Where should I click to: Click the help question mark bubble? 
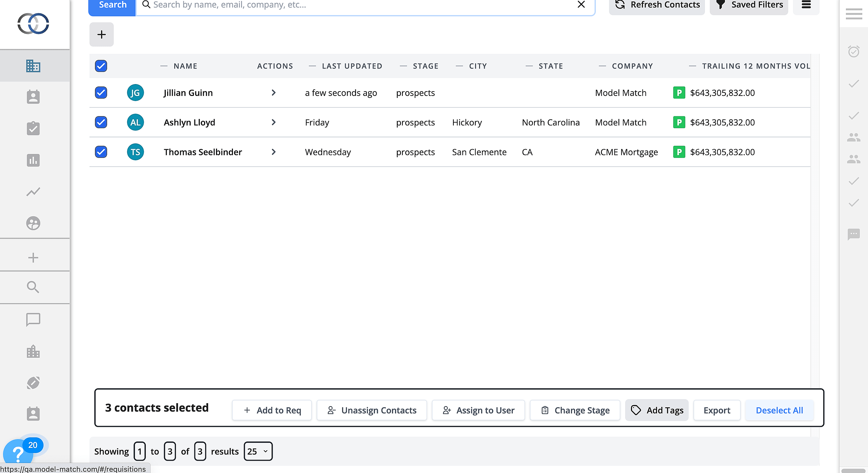pos(18,453)
